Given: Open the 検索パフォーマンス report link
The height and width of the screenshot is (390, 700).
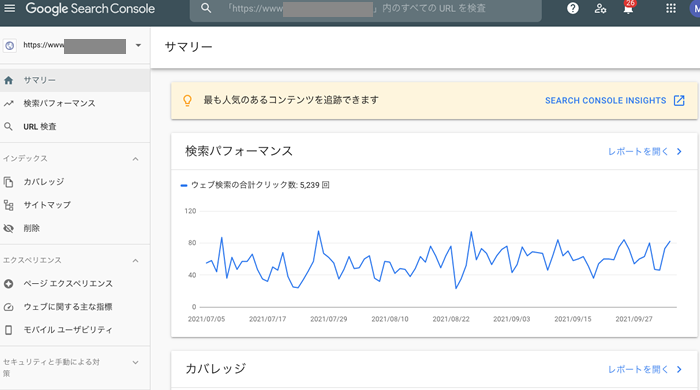Looking at the screenshot, I should [x=645, y=152].
